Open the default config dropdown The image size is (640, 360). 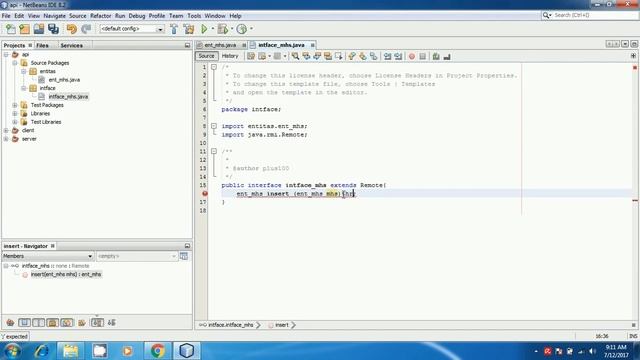coord(132,29)
